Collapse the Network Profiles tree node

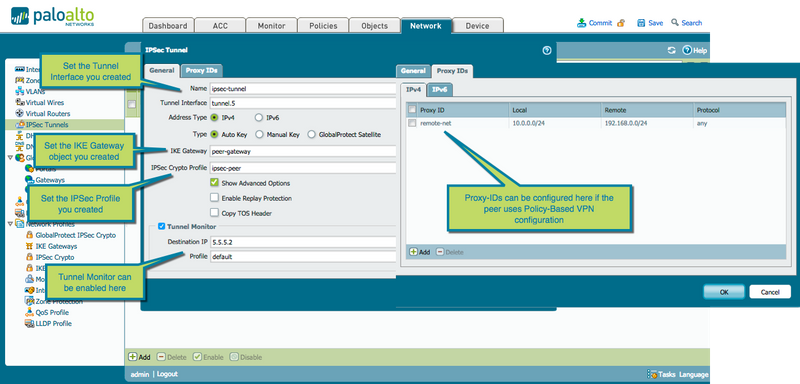[10, 224]
